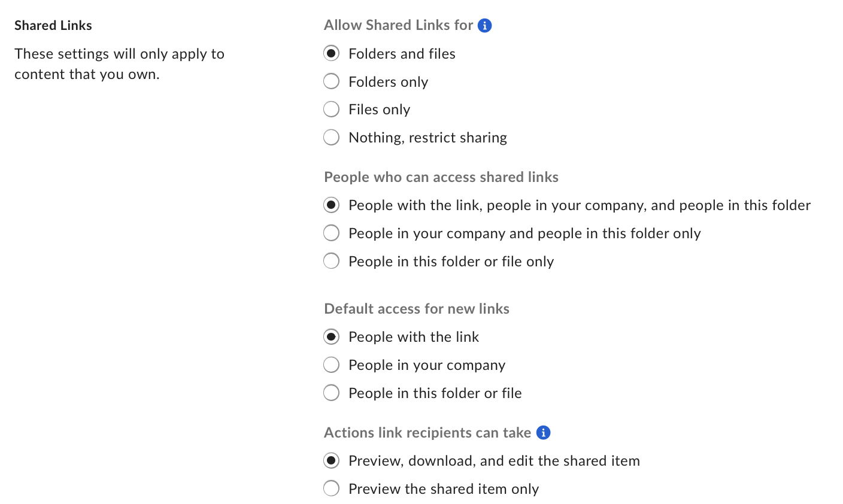Screen dimensions: 843x504
Task: Click the Shared Links section heading
Action: [x=53, y=25]
